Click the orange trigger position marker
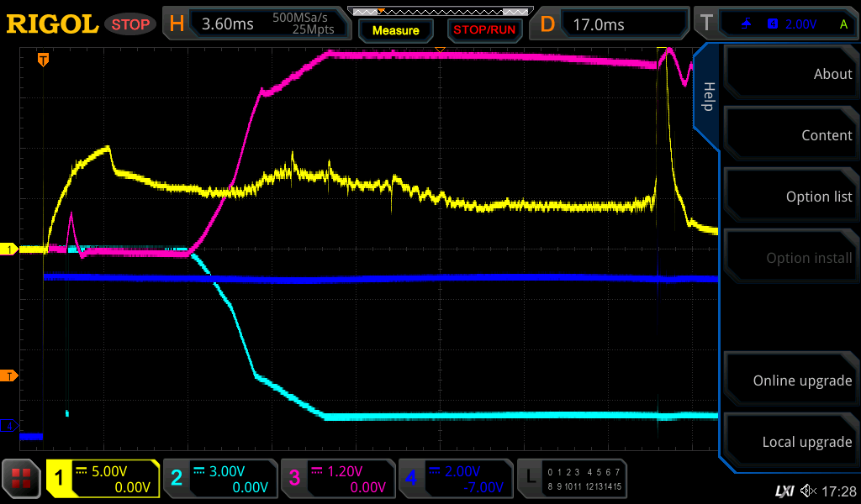This screenshot has width=861, height=504. pyautogui.click(x=43, y=59)
